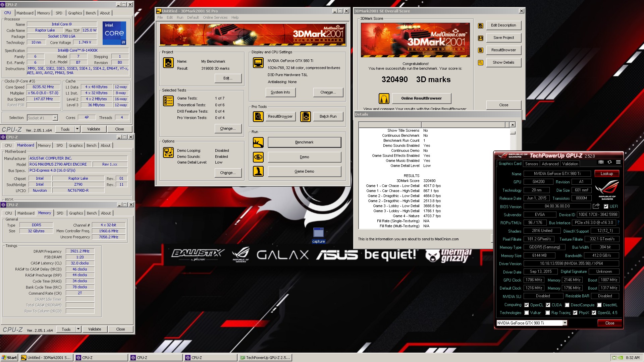Open the capture desktop shortcut
The width and height of the screenshot is (644, 362).
[x=318, y=235]
